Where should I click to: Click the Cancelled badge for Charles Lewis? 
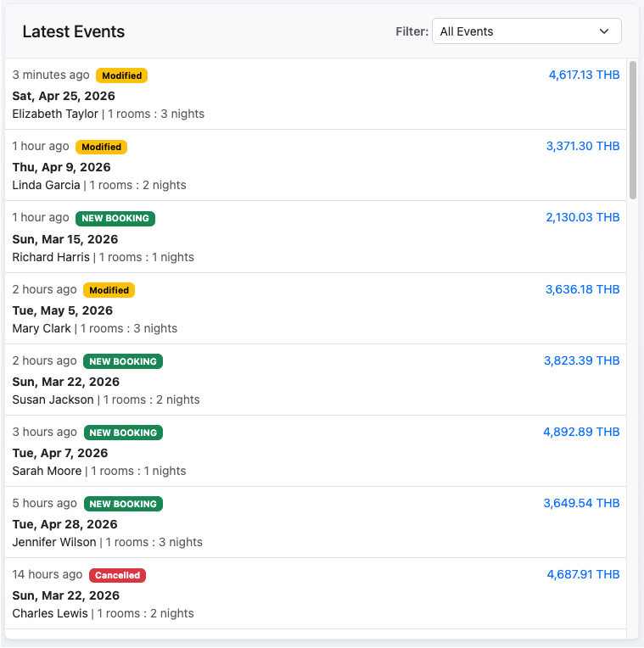coord(117,575)
